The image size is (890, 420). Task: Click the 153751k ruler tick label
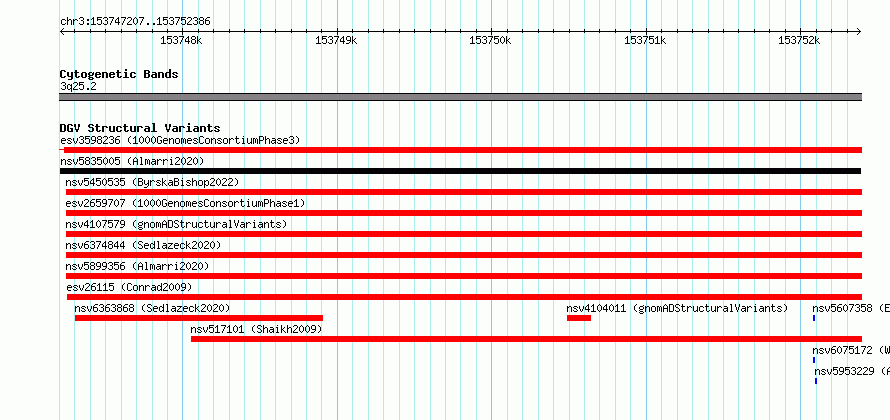[x=645, y=40]
